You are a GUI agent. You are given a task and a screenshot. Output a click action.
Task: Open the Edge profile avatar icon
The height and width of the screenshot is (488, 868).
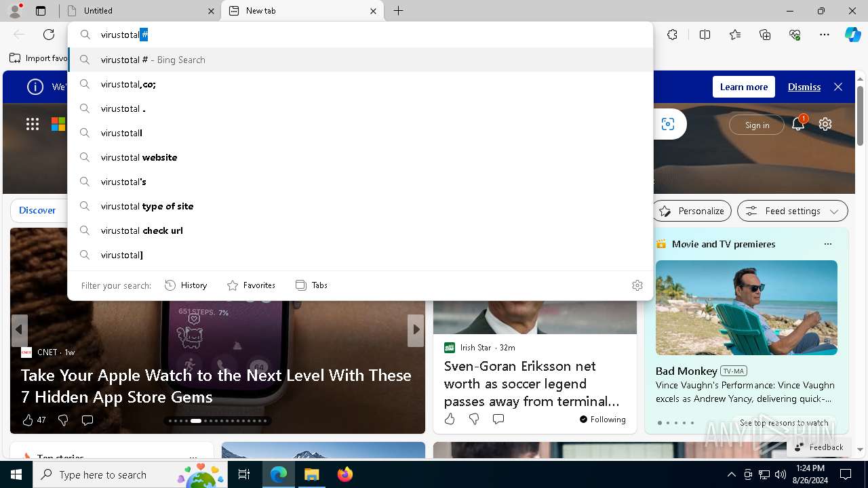point(15,11)
